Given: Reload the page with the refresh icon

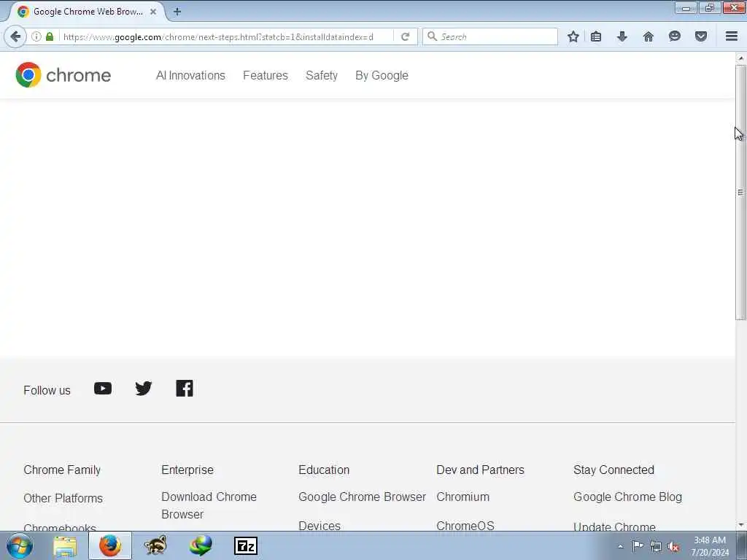Looking at the screenshot, I should (406, 36).
